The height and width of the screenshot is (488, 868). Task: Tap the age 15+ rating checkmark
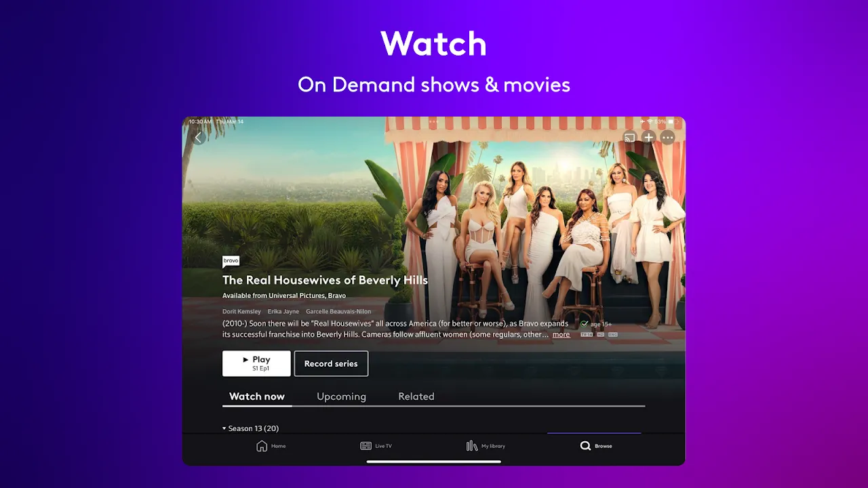(x=585, y=324)
